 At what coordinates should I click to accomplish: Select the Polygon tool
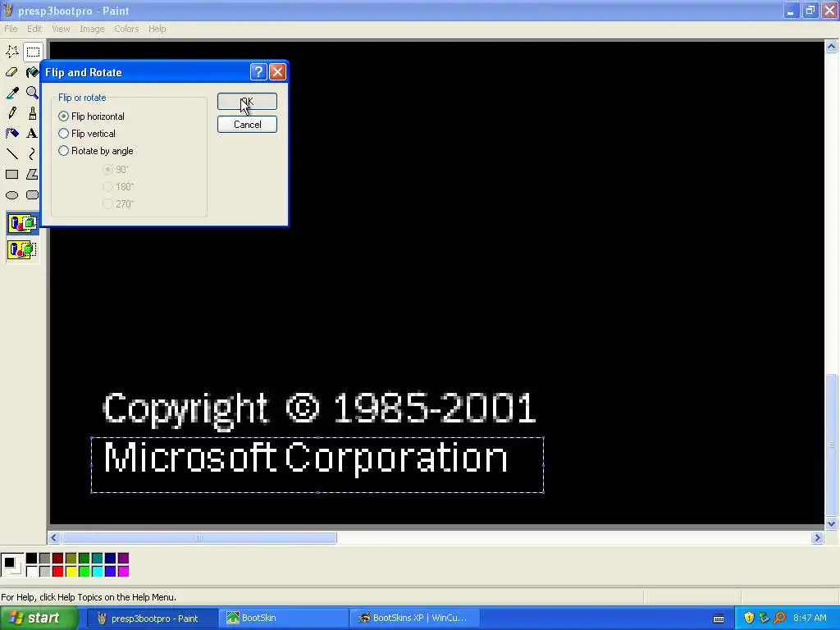tap(33, 175)
